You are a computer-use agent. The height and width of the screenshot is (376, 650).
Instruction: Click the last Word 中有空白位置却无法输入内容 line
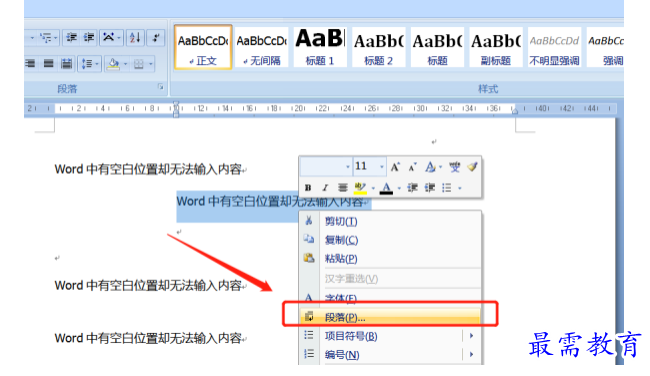pos(150,338)
